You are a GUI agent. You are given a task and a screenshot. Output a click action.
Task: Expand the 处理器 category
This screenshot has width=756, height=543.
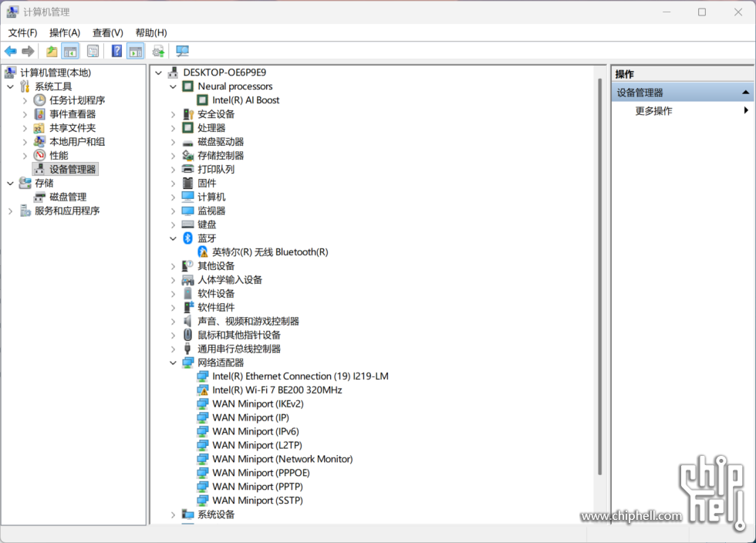coord(174,128)
